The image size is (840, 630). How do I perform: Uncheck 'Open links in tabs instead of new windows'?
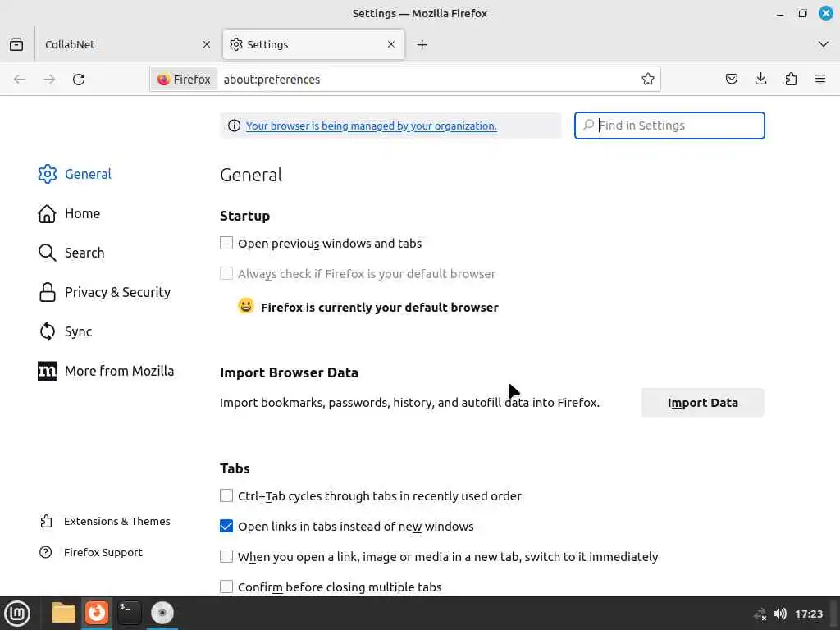click(x=226, y=526)
